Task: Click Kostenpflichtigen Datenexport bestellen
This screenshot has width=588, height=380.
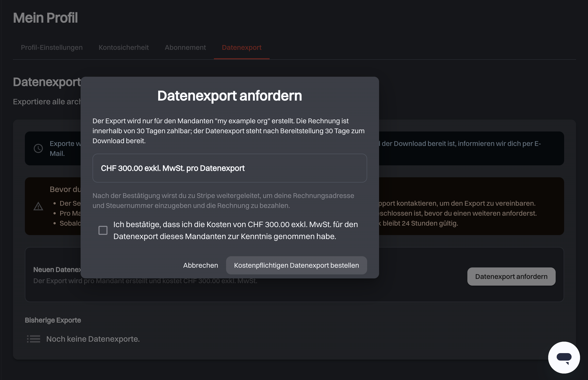Action: pos(296,265)
